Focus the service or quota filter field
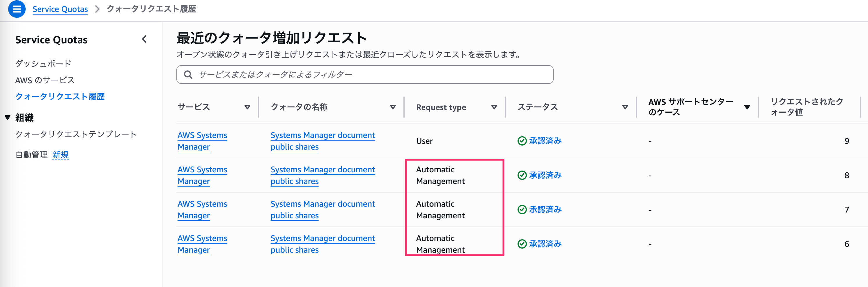Viewport: 868px width, 287px height. click(371, 75)
